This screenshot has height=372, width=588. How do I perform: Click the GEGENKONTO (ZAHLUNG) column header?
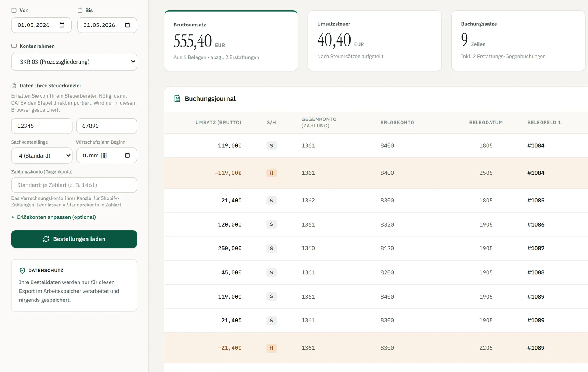319,123
